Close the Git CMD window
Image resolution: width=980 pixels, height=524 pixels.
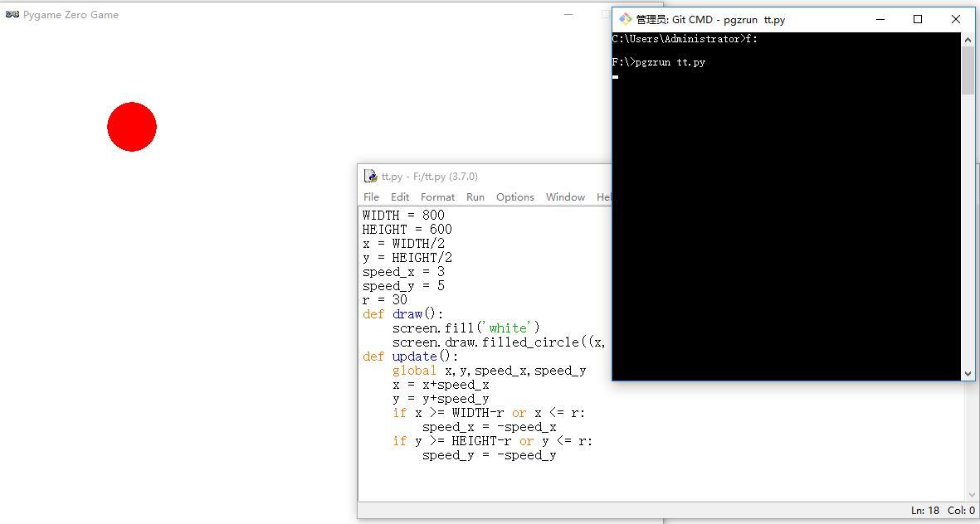click(956, 19)
